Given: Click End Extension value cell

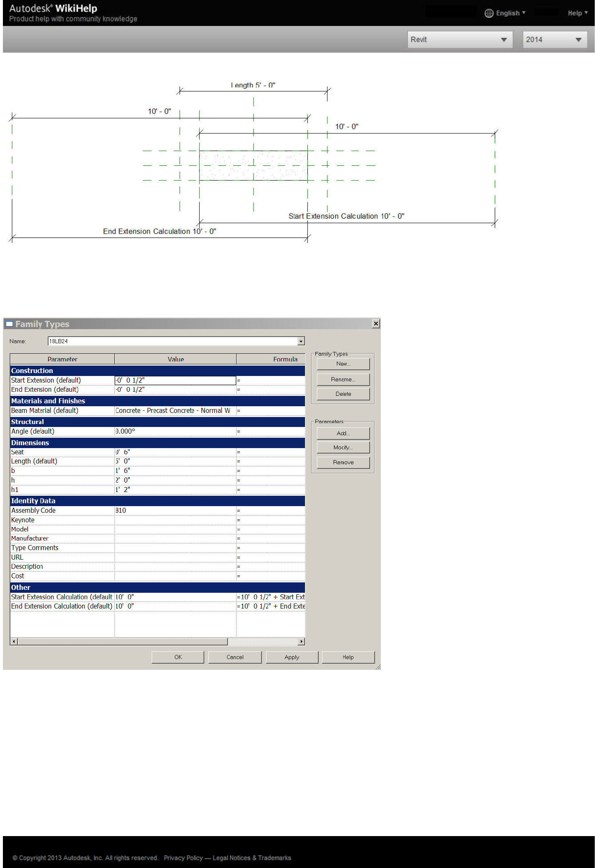Looking at the screenshot, I should point(175,390).
